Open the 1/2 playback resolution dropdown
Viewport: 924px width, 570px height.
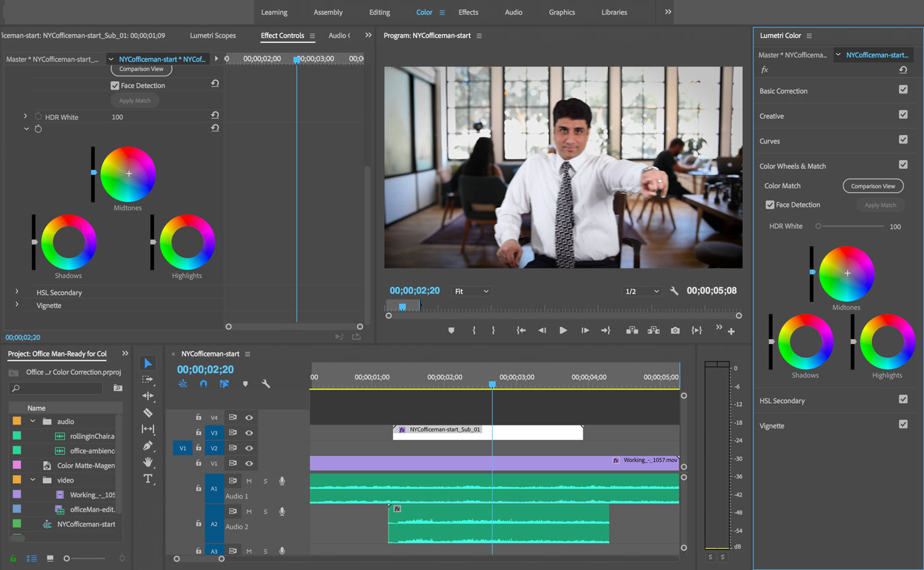pos(641,291)
